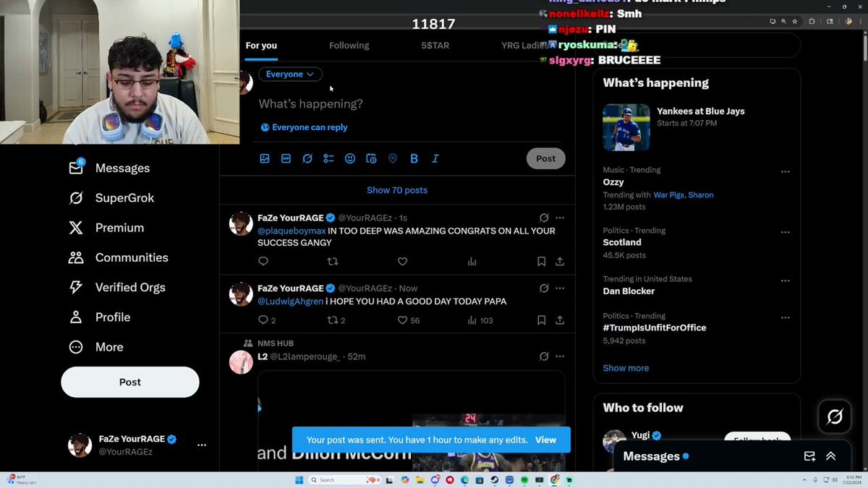Open Messages in the sidebar

point(109,168)
